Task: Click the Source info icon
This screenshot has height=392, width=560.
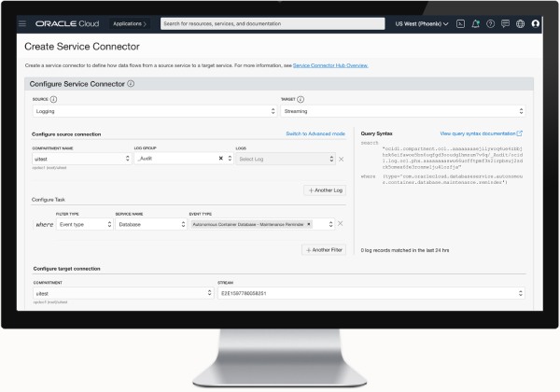Action: (x=53, y=99)
